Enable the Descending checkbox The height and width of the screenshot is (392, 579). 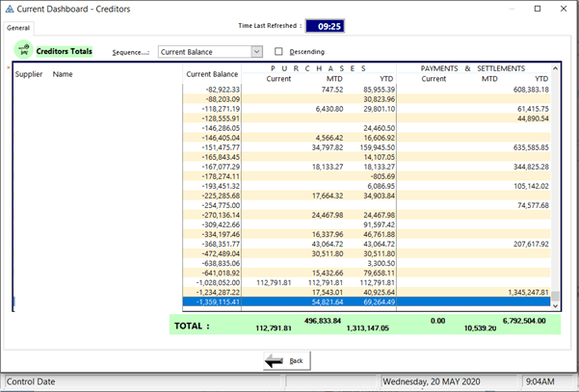point(278,52)
